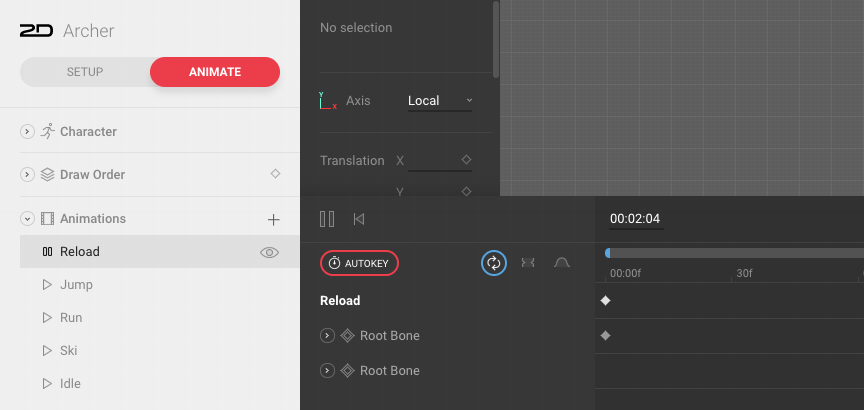This screenshot has height=410, width=864.
Task: Key the Translation Y diamond
Action: 466,191
